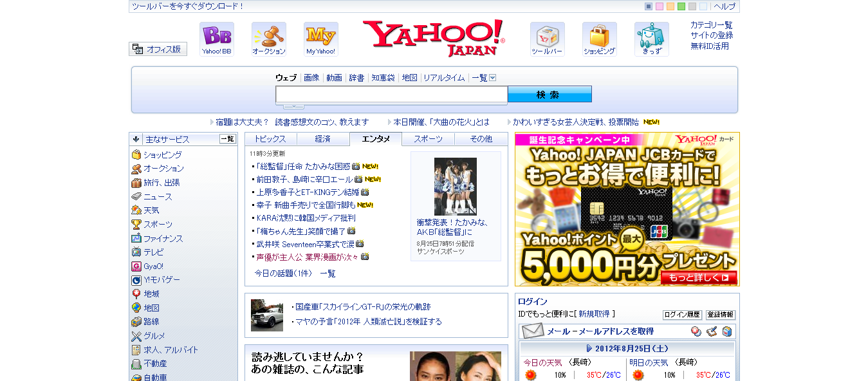868x381 pixels.
Task: Click the GyaO! sidebar icon
Action: pos(136,266)
